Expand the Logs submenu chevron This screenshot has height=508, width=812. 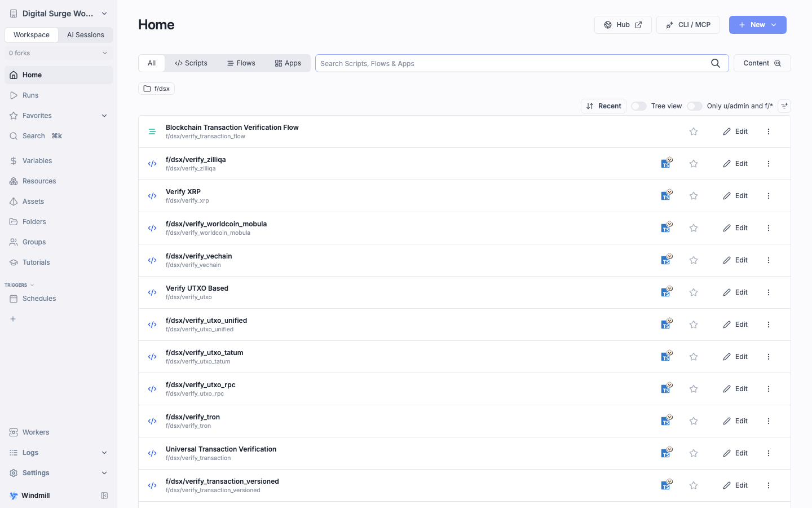[104, 453]
